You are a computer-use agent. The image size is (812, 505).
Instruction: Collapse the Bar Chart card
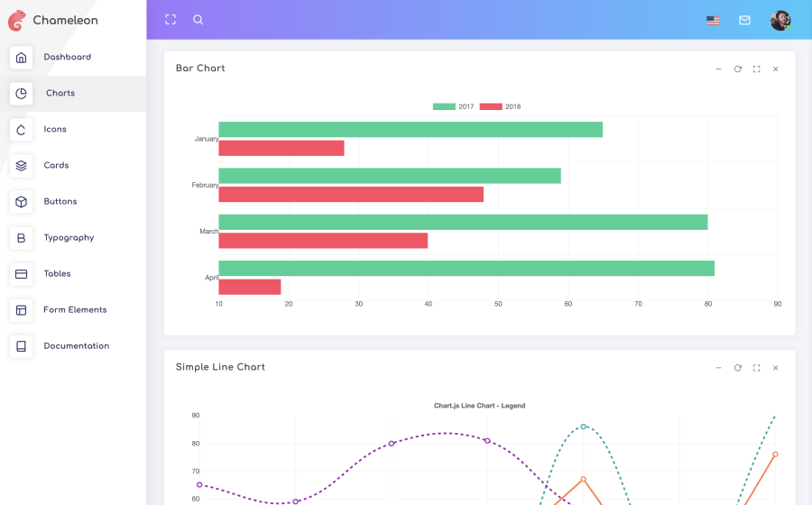[x=718, y=69]
